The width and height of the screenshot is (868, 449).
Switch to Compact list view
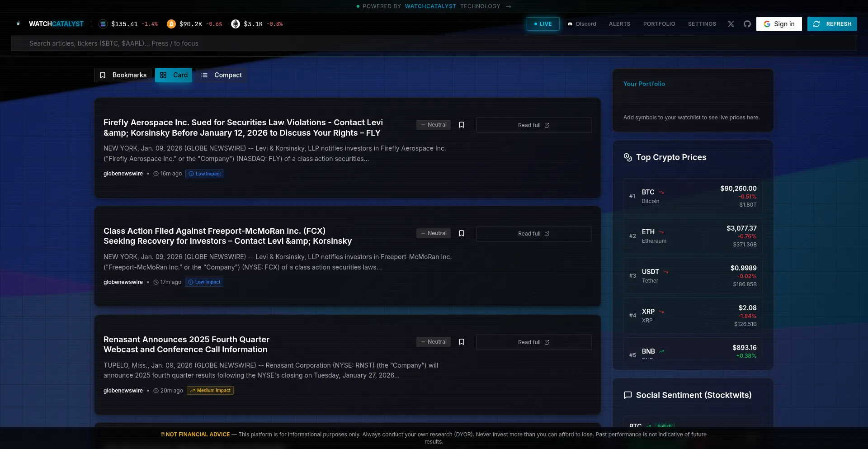(x=222, y=75)
